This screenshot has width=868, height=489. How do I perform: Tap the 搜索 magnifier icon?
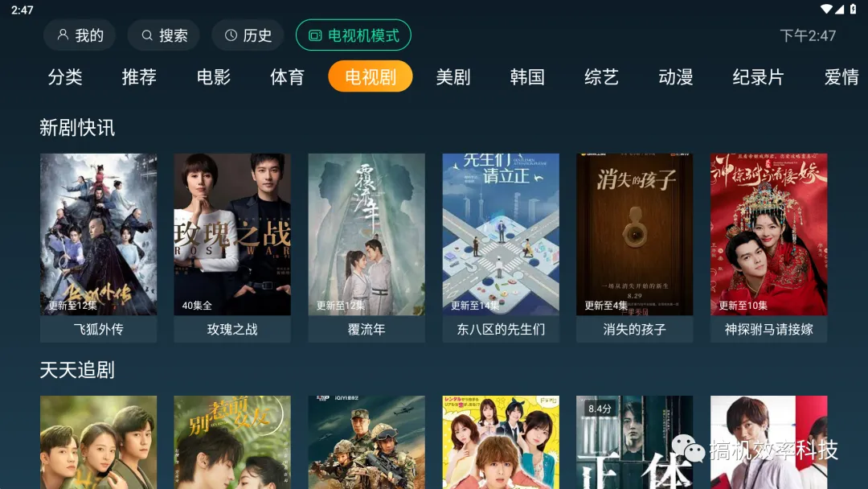coord(147,35)
